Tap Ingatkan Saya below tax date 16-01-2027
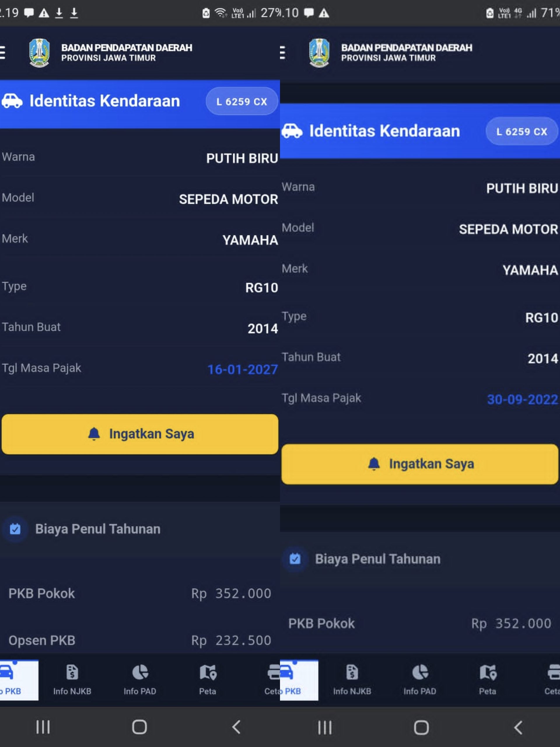Image resolution: width=560 pixels, height=747 pixels. pyautogui.click(x=140, y=434)
